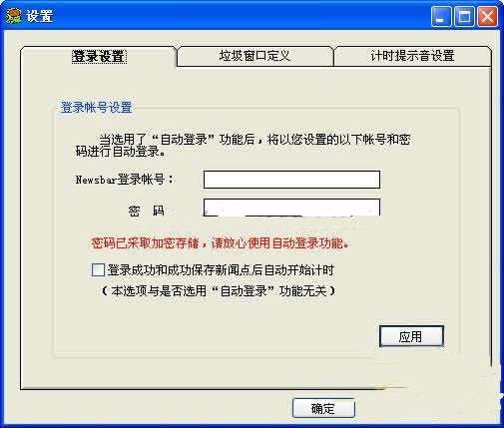
Task: Maximize the 设置 window
Action: tap(464, 16)
